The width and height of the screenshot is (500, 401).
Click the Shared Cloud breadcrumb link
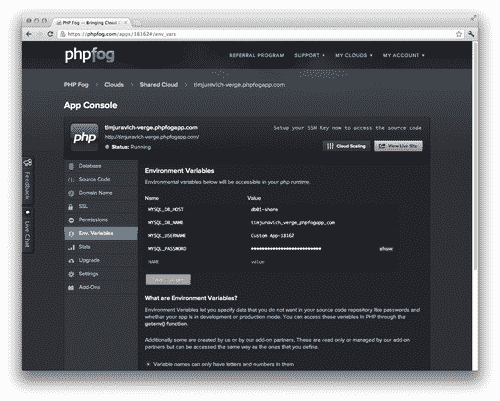pyautogui.click(x=159, y=85)
